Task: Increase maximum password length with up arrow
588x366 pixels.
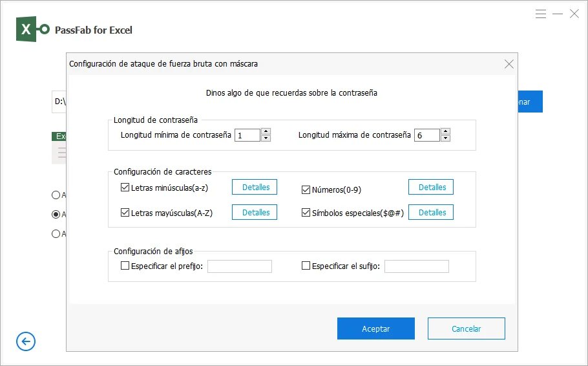Action: 445,131
